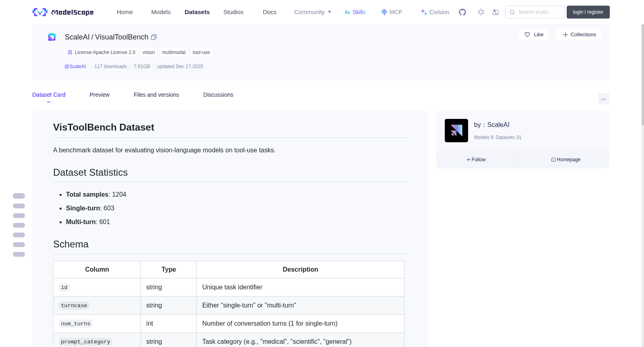Click the 117 downloads count
644x347 pixels.
(111, 66)
